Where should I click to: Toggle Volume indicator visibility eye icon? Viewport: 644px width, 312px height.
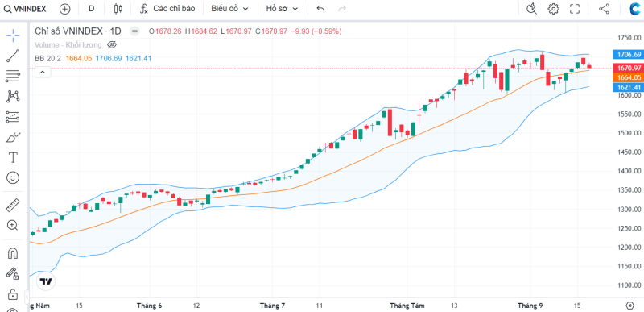pyautogui.click(x=112, y=45)
